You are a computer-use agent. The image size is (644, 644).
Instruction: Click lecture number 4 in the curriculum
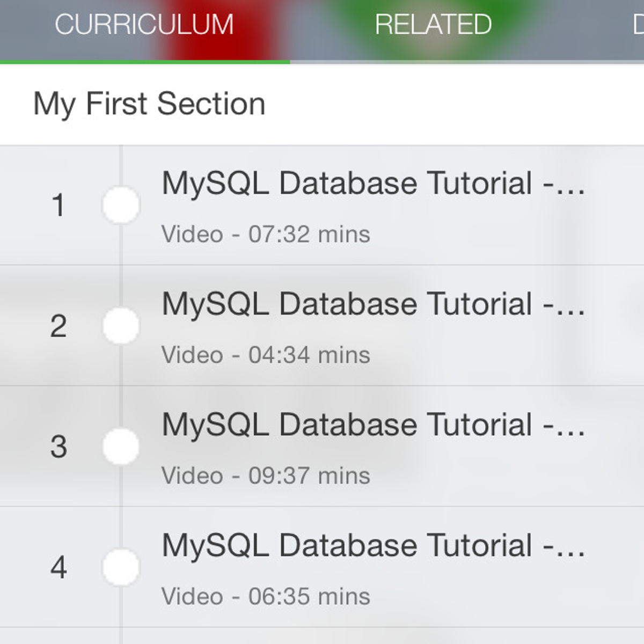point(58,567)
